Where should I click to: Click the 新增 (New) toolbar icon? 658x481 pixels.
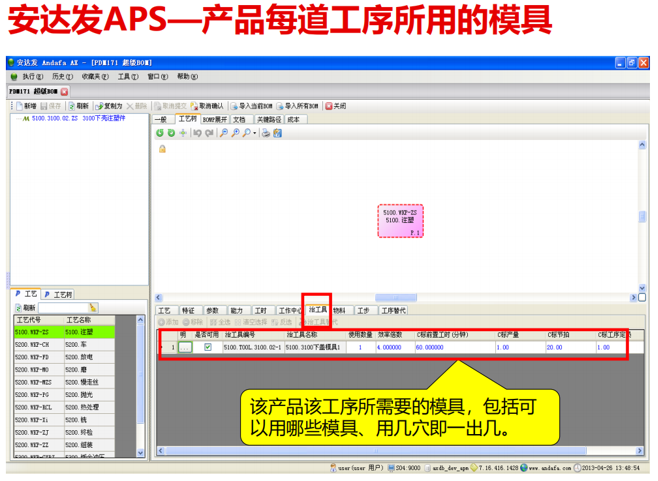click(25, 105)
